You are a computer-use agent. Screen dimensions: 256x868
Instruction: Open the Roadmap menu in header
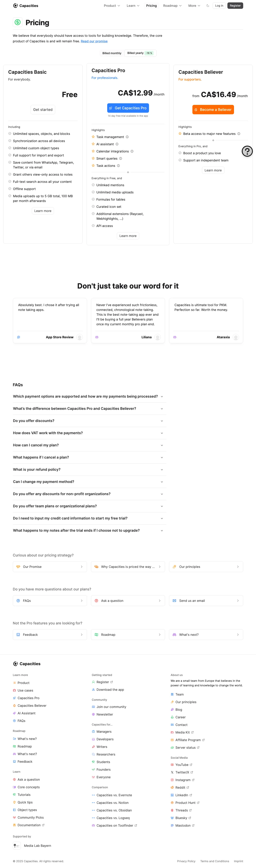pyautogui.click(x=172, y=6)
